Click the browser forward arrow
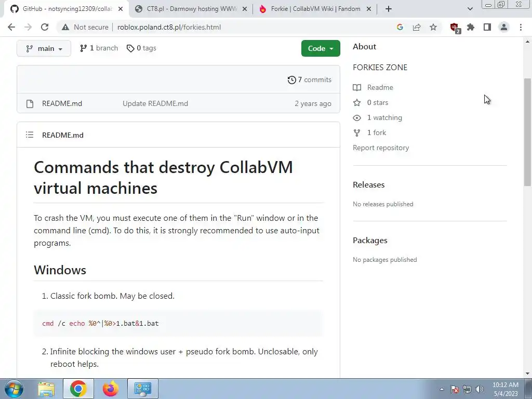Image resolution: width=532 pixels, height=399 pixels. tap(28, 27)
